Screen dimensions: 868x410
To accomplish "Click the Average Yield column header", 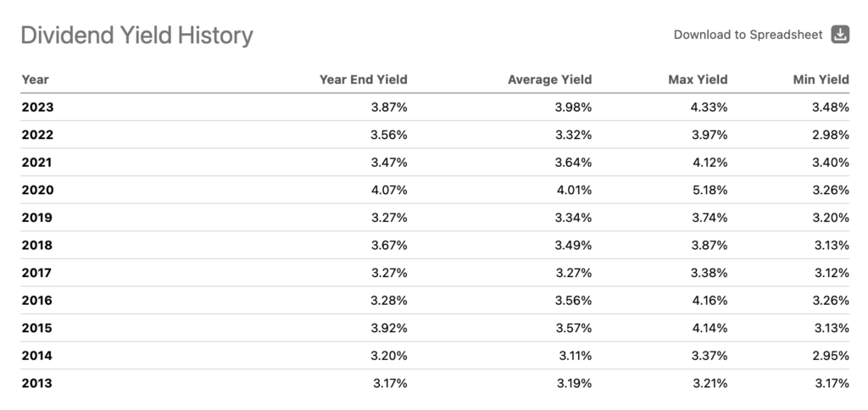I will click(x=549, y=80).
